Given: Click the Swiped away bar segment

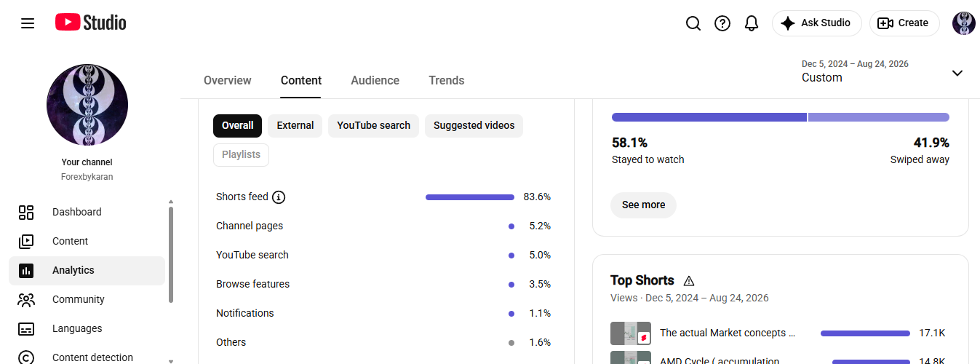Looking at the screenshot, I should click(x=879, y=117).
